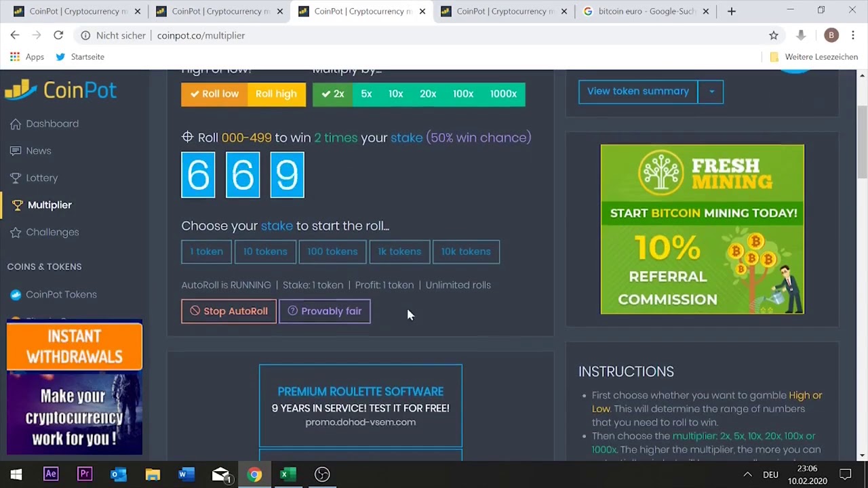This screenshot has height=488, width=868.
Task: Stop the AutoRoll
Action: point(229,311)
